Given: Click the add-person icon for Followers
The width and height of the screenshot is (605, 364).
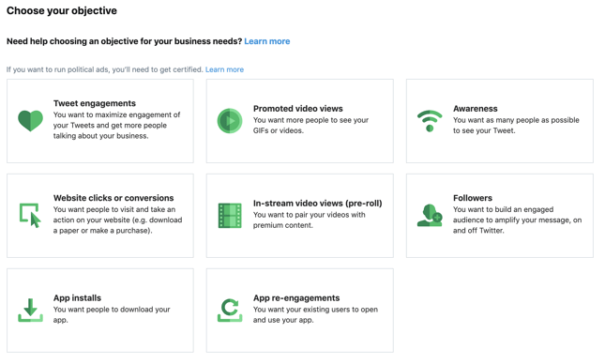Looking at the screenshot, I should tap(430, 216).
